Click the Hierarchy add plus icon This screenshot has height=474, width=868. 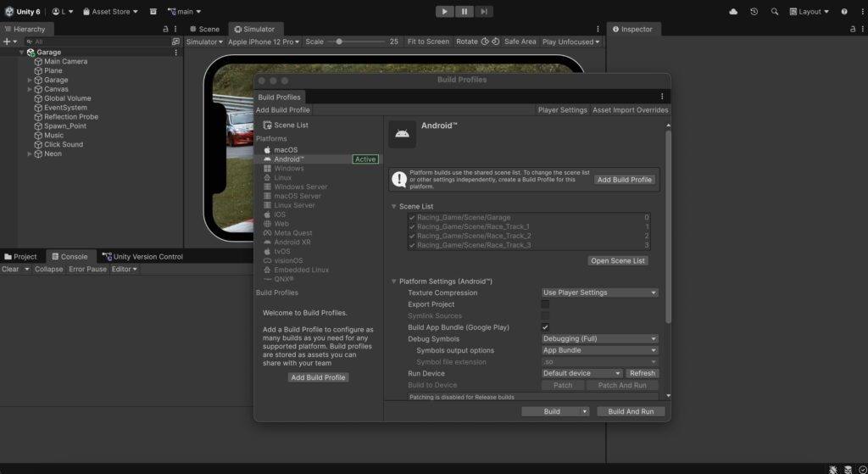point(7,42)
